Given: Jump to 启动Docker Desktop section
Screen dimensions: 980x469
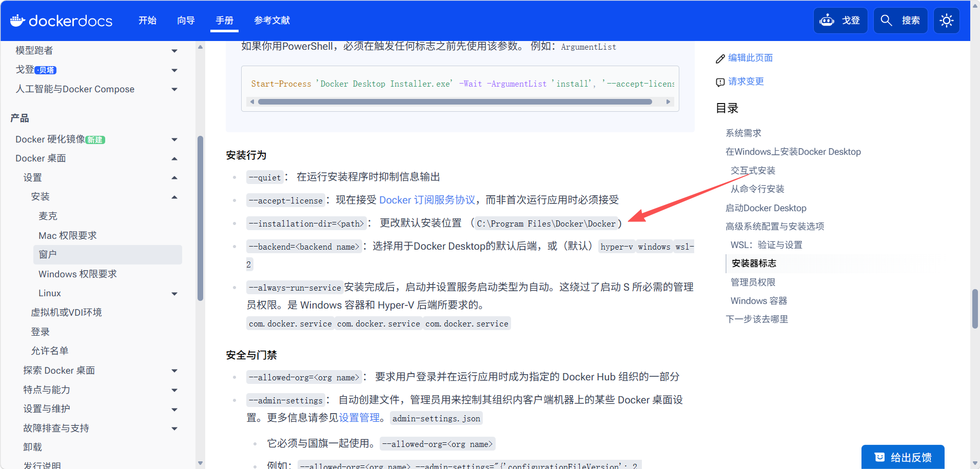Looking at the screenshot, I should coord(766,208).
